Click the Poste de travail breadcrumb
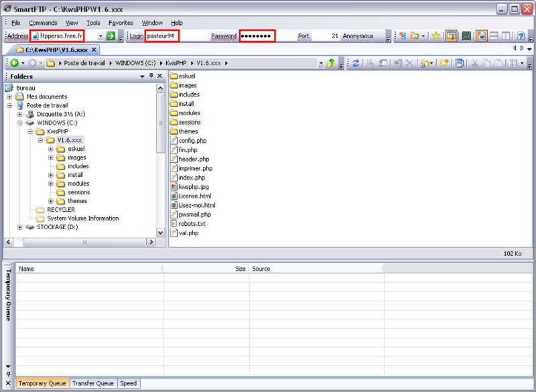The image size is (536, 392). pyautogui.click(x=84, y=63)
